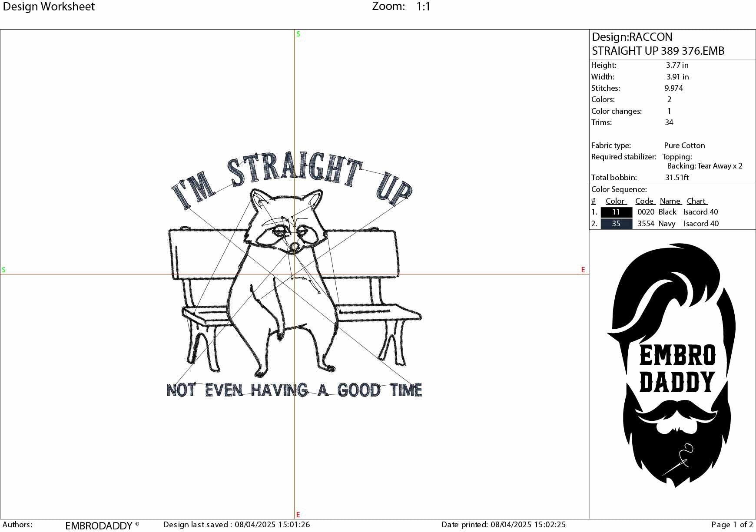Click the black color swatch numbered 11
This screenshot has height=532, width=756.
(x=616, y=212)
